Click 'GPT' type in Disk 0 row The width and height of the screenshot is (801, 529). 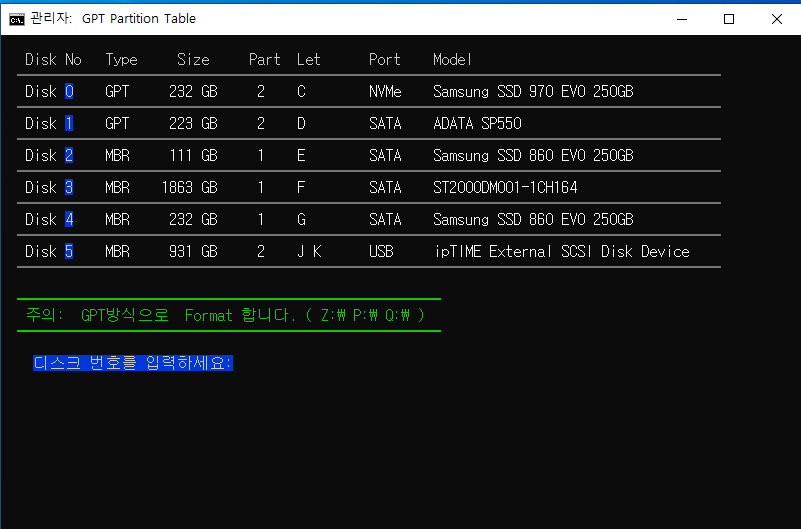click(x=117, y=91)
